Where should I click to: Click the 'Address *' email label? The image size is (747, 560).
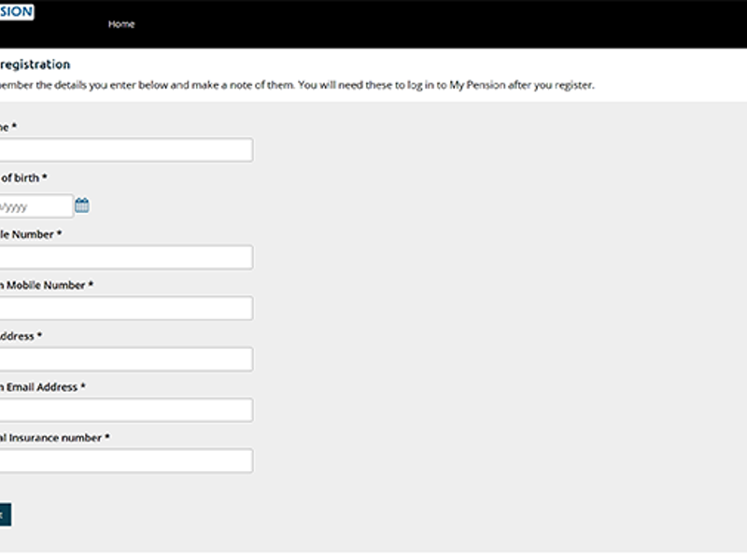click(x=21, y=336)
